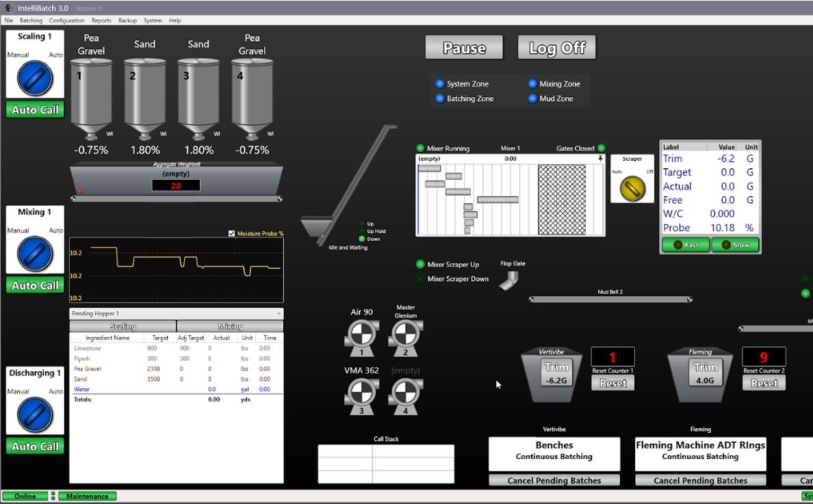Click the Mud Zone status light
Image resolution: width=813 pixels, height=504 pixels.
point(532,98)
